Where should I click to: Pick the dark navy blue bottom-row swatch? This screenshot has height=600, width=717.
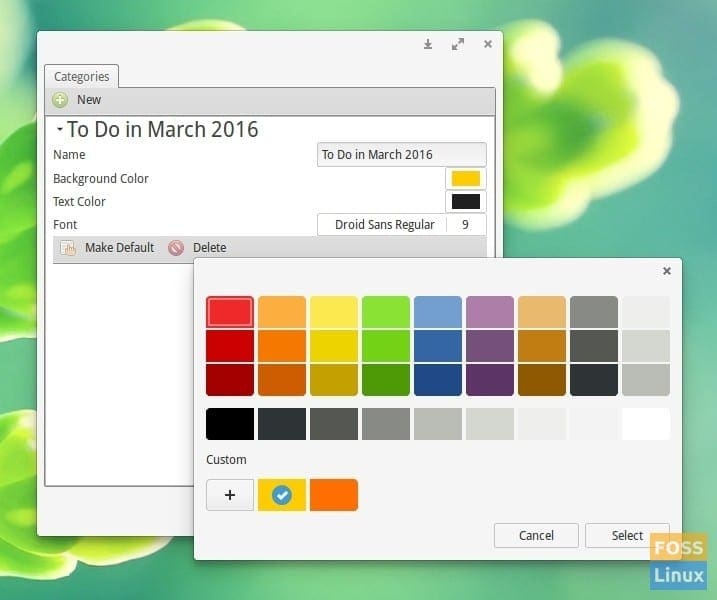[x=438, y=380]
